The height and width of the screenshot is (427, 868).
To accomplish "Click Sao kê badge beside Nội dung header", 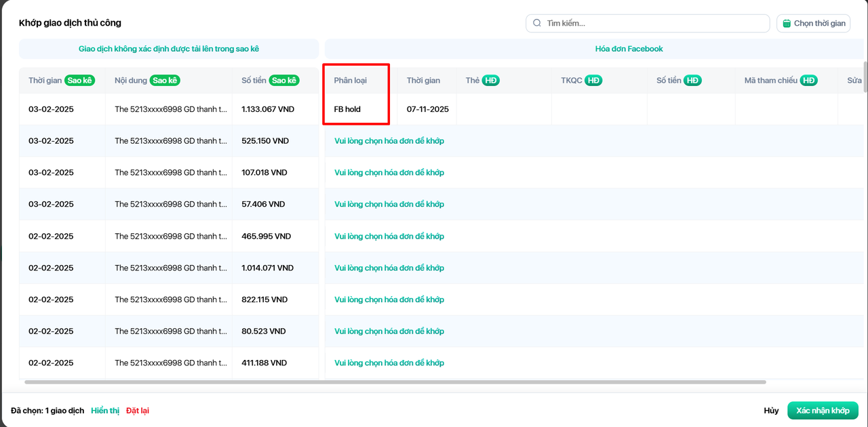I will click(x=165, y=80).
